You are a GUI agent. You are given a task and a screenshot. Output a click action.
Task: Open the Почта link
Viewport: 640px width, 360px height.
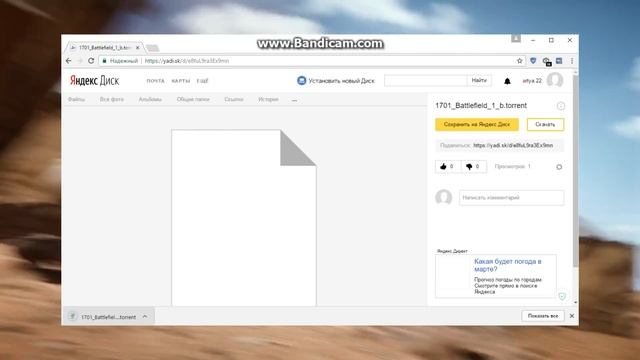(156, 81)
